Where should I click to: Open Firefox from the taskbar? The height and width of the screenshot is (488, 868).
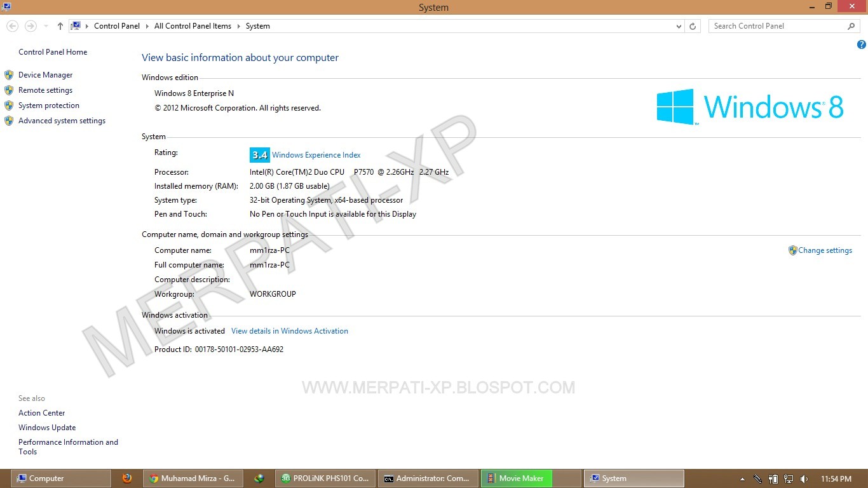pyautogui.click(x=127, y=478)
